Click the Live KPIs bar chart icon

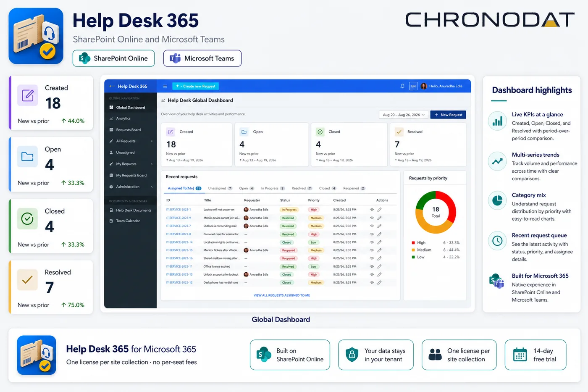coord(497,121)
